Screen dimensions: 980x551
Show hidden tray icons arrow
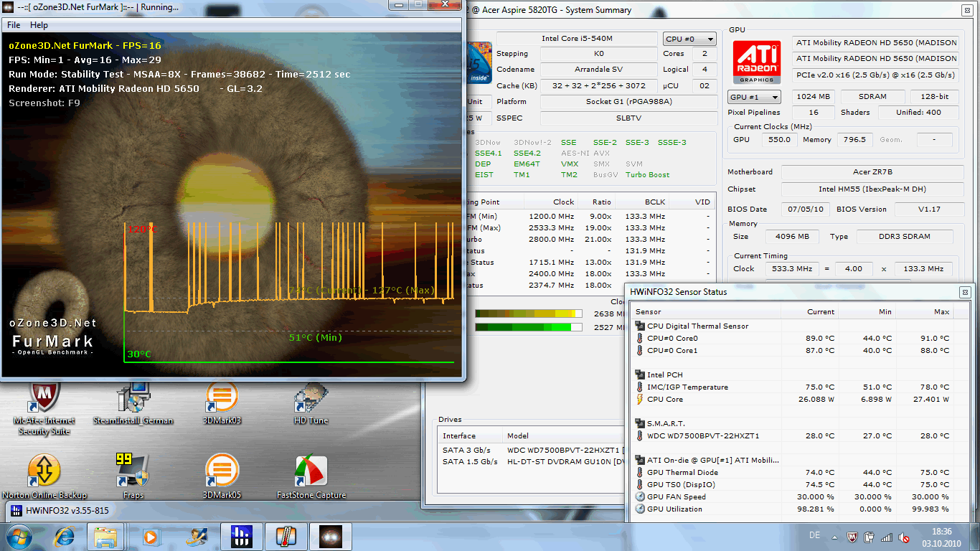tap(834, 537)
